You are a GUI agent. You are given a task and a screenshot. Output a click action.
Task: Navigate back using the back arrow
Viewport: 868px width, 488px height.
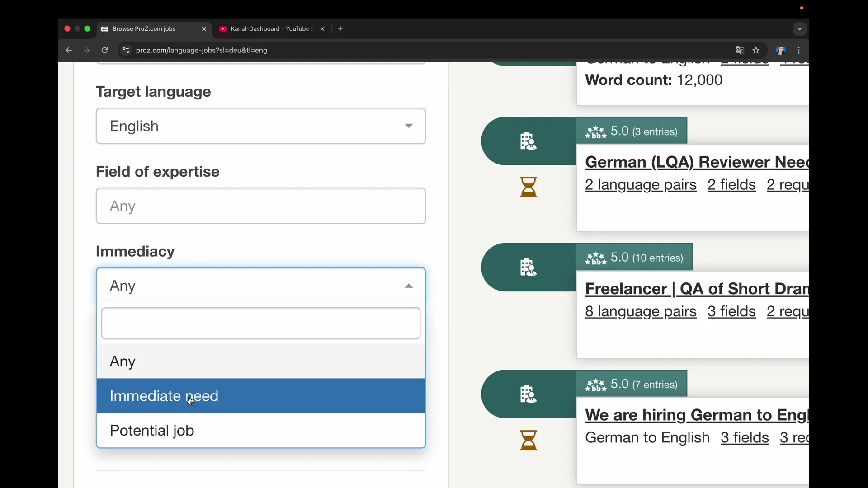69,50
